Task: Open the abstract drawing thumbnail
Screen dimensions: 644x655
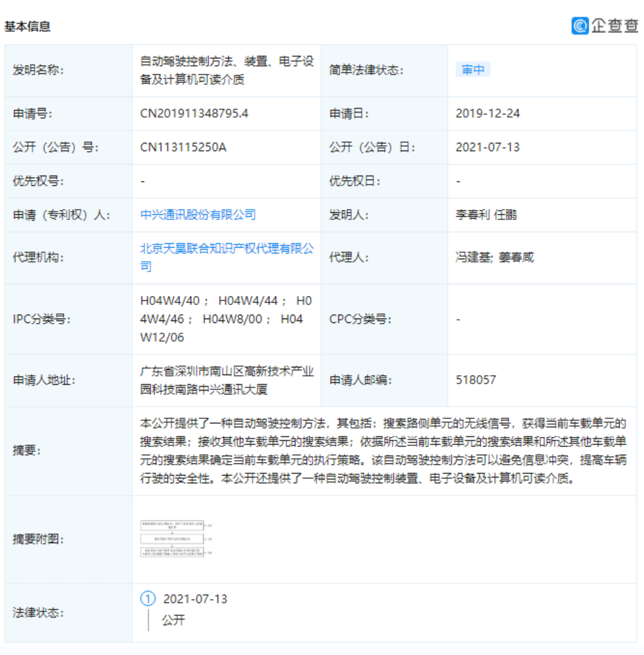Action: (176, 539)
